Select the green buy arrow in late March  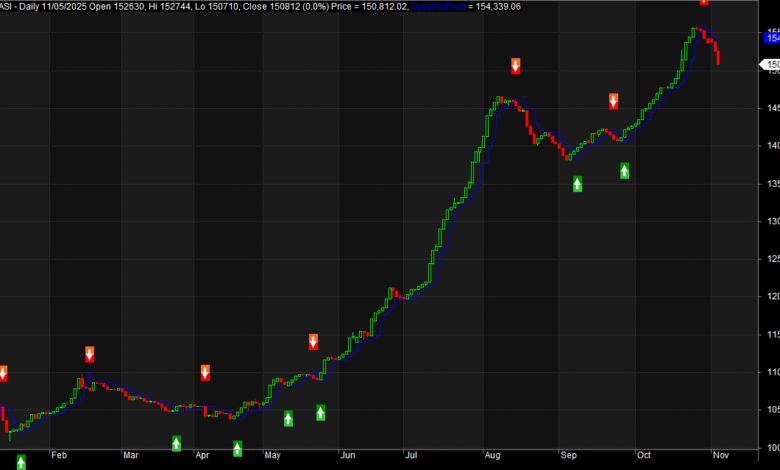coord(176,443)
